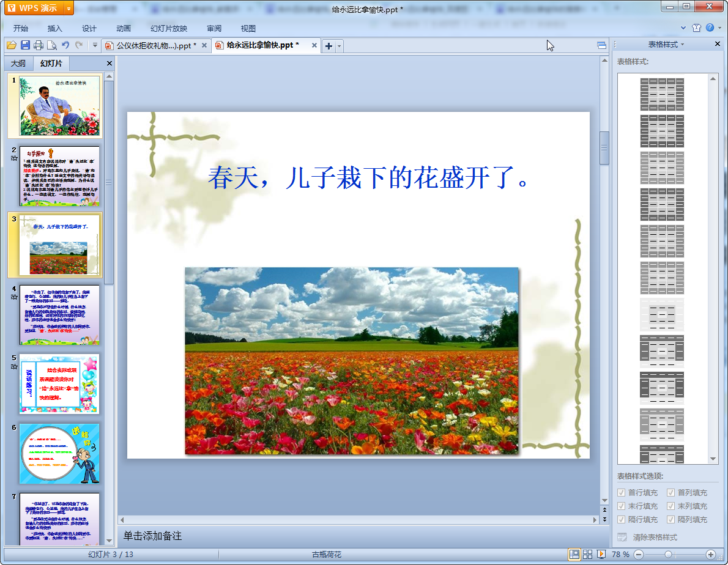This screenshot has width=728, height=565.
Task: Click the zoom in plus button
Action: pyautogui.click(x=710, y=554)
